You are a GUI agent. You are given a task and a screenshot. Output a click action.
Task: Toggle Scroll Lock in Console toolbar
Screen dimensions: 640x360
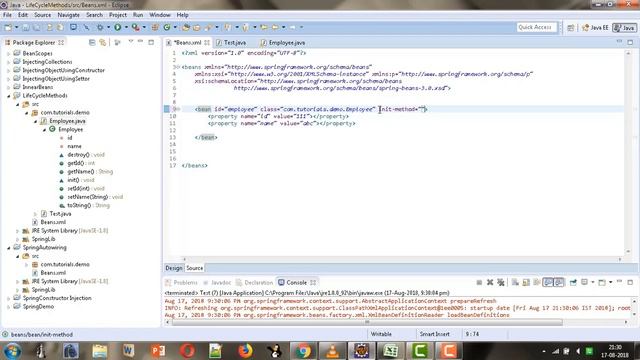point(526,282)
